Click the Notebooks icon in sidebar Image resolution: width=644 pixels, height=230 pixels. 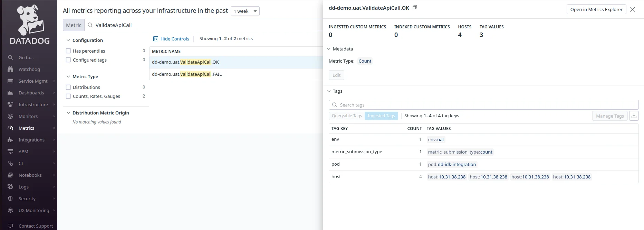(x=10, y=175)
